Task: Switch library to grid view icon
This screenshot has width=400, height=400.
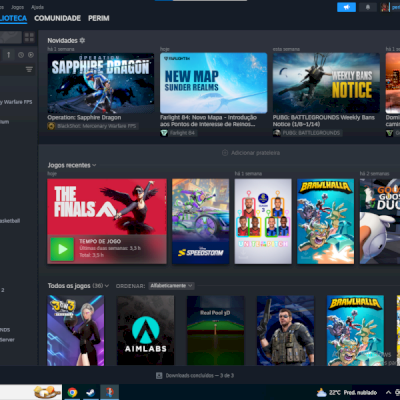Action: click(29, 37)
